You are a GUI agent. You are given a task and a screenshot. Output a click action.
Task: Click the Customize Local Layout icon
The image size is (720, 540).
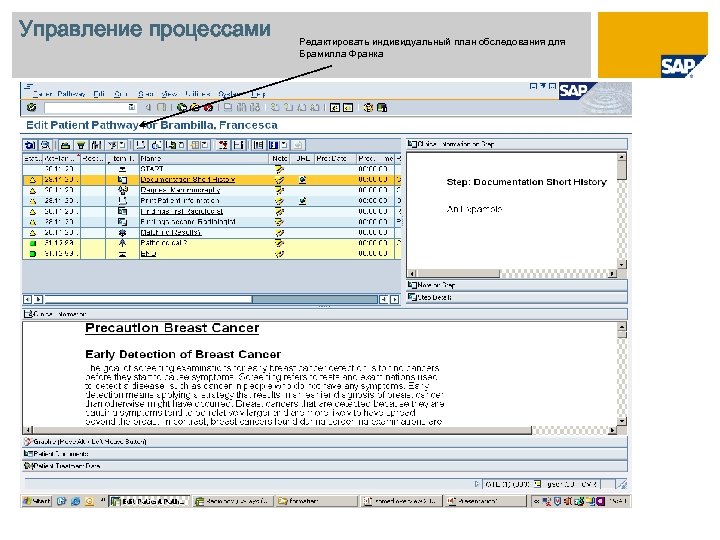point(382,107)
